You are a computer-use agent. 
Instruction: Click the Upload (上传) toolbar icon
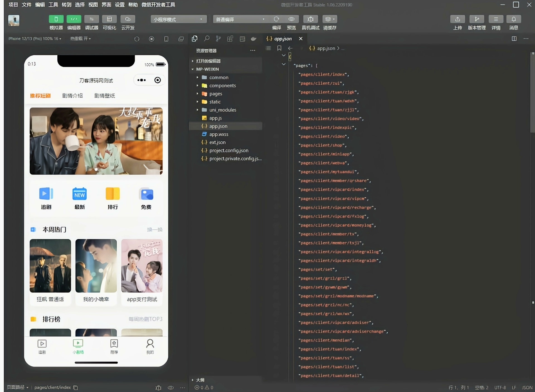click(x=457, y=19)
